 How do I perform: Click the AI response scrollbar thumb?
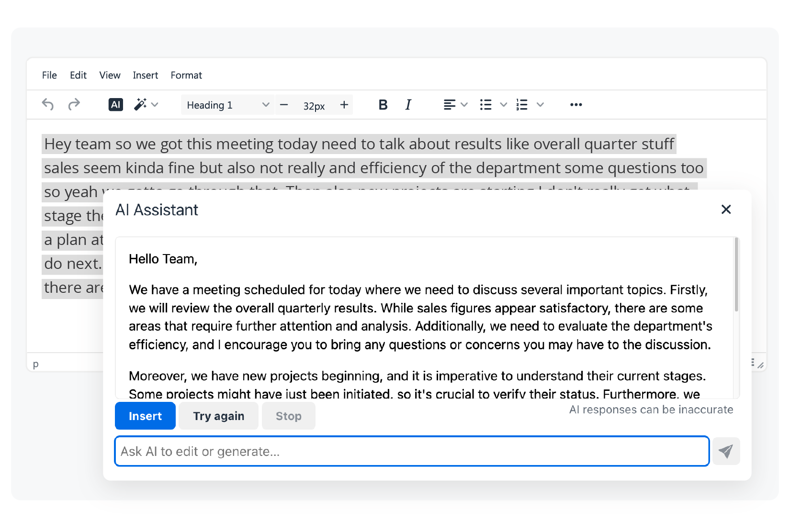coord(736,275)
